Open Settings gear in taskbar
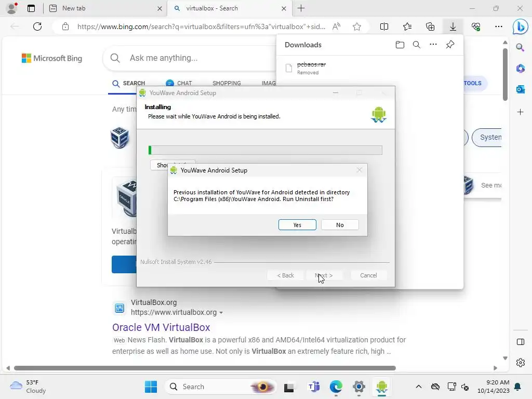The width and height of the screenshot is (532, 399). coord(358,387)
